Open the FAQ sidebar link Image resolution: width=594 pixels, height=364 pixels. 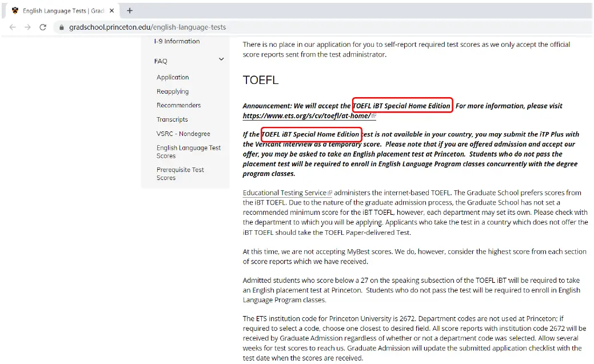161,61
